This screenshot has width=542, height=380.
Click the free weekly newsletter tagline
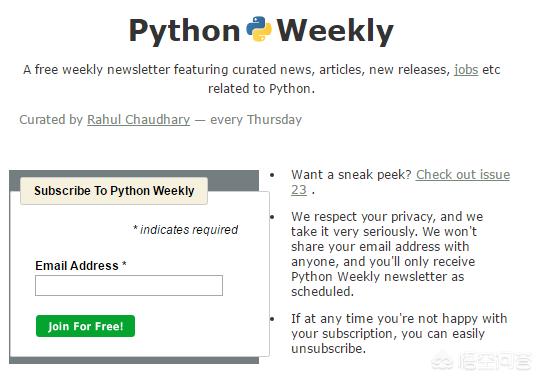tap(262, 79)
